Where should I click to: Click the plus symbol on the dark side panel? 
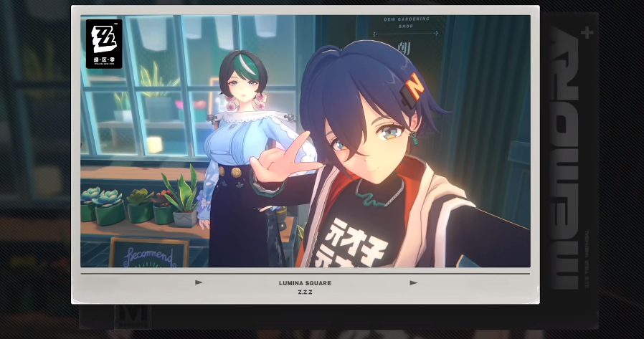[587, 32]
